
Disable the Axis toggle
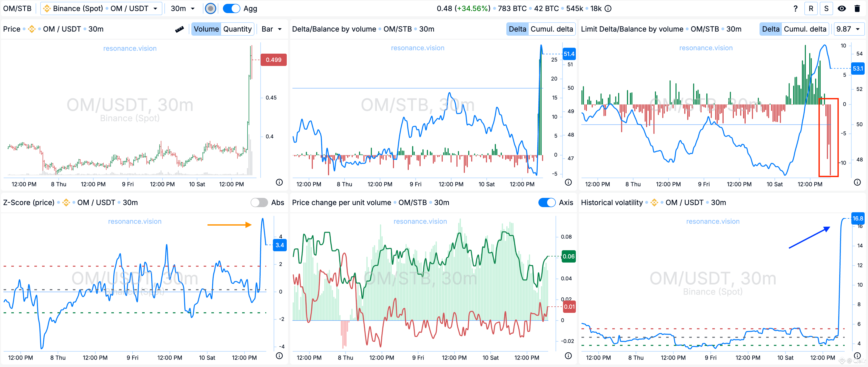coord(547,202)
